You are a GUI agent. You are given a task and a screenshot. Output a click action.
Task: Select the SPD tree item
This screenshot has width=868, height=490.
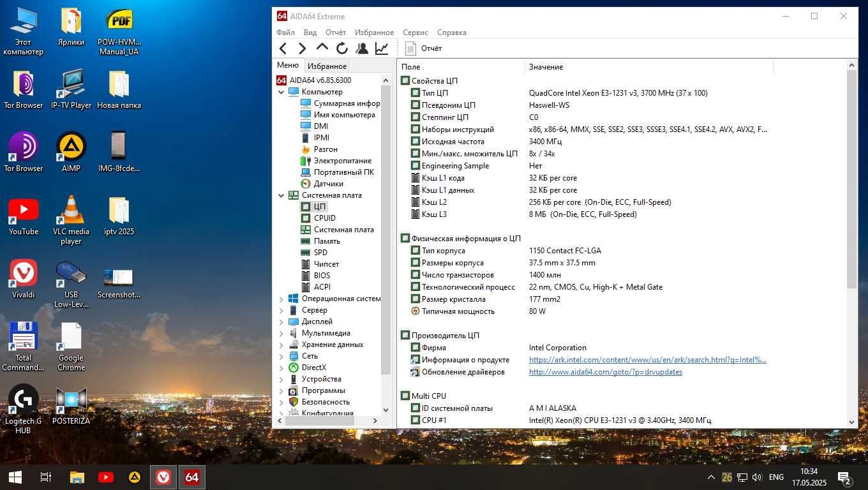click(x=314, y=253)
